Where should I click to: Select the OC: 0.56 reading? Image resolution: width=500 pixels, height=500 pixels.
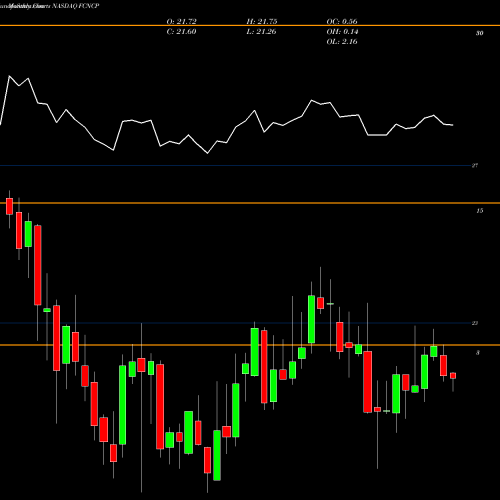click(342, 22)
